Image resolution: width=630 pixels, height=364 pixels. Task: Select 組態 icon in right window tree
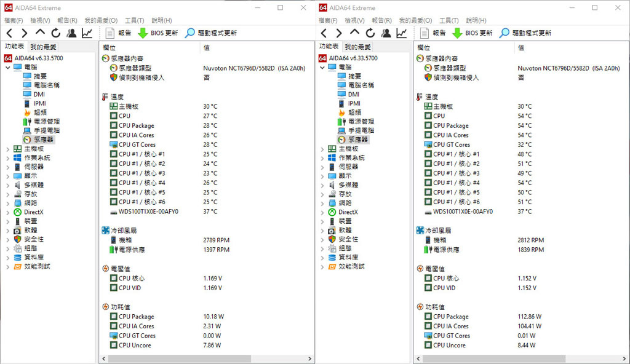coord(332,248)
